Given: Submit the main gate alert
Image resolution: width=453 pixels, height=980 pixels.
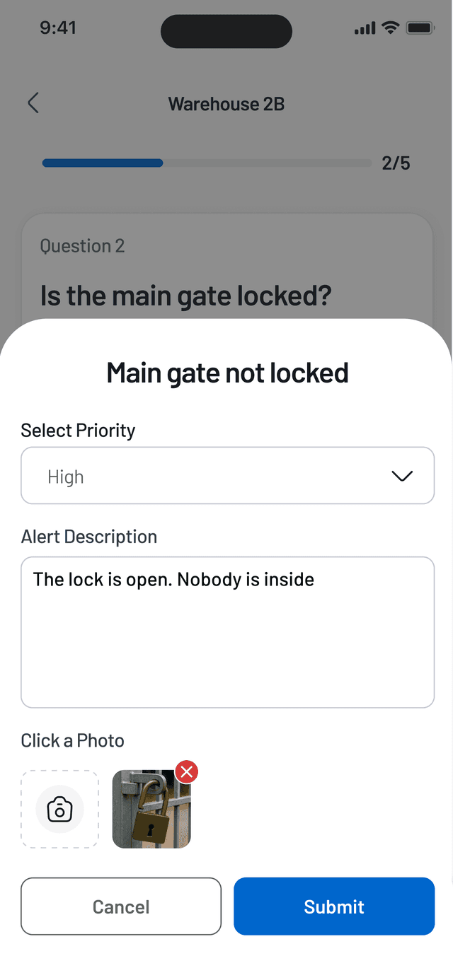Looking at the screenshot, I should 334,906.
